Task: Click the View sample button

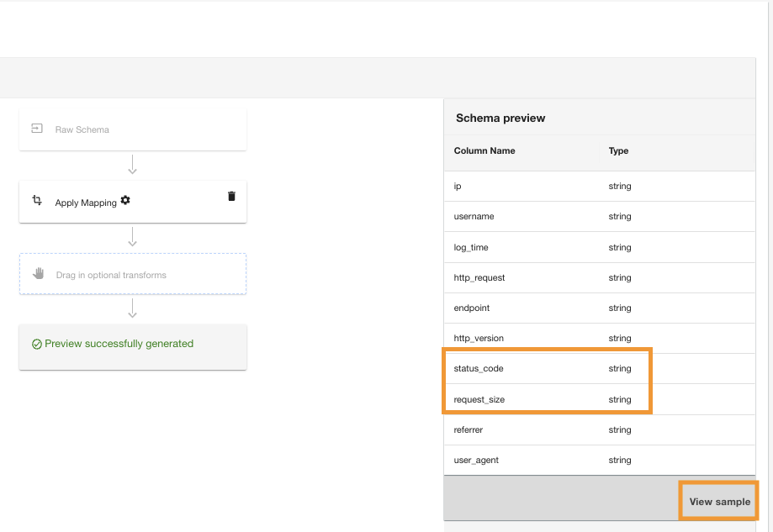Action: pos(719,502)
